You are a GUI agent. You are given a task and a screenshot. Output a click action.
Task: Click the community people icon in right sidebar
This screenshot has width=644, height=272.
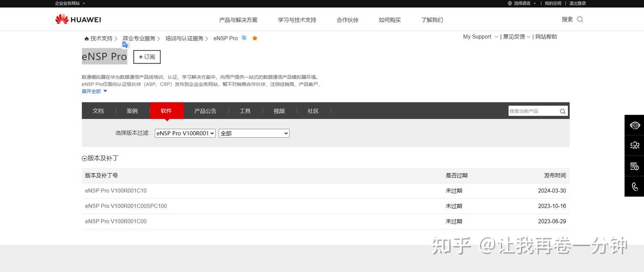pos(634,145)
